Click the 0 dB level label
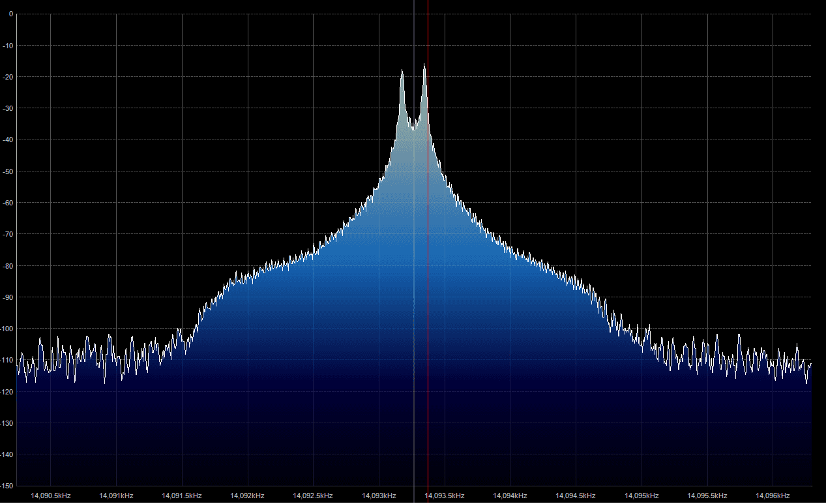This screenshot has height=504, width=826. click(10, 14)
